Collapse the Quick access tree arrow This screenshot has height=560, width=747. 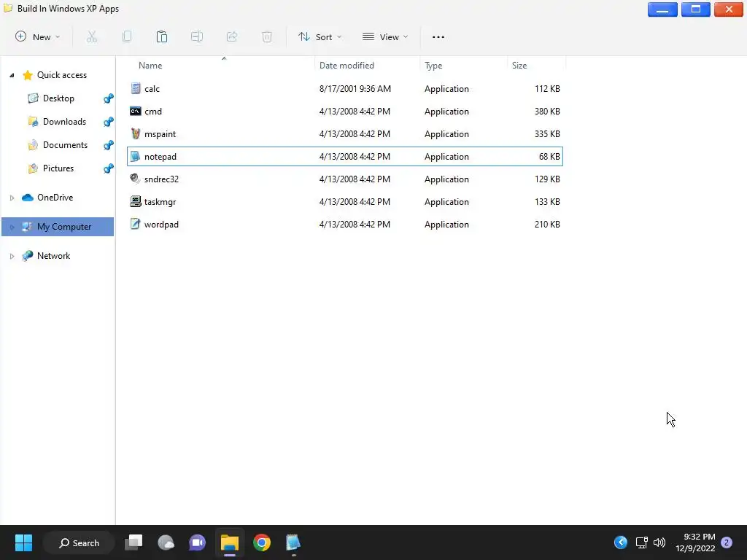pos(12,75)
